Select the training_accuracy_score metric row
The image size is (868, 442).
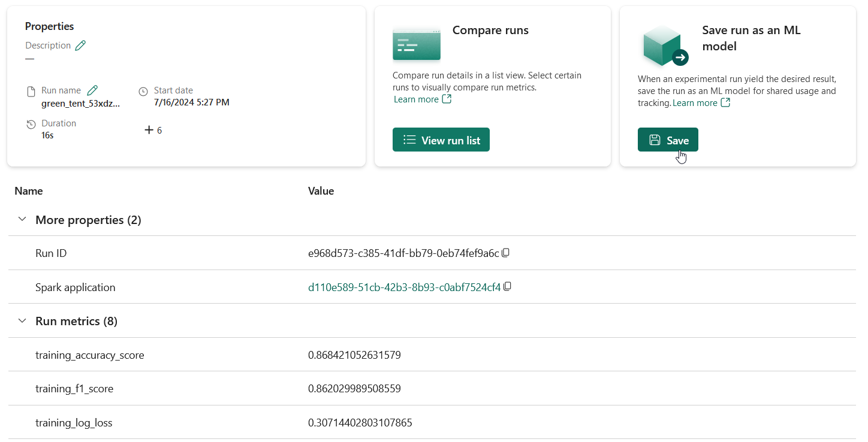(90, 355)
